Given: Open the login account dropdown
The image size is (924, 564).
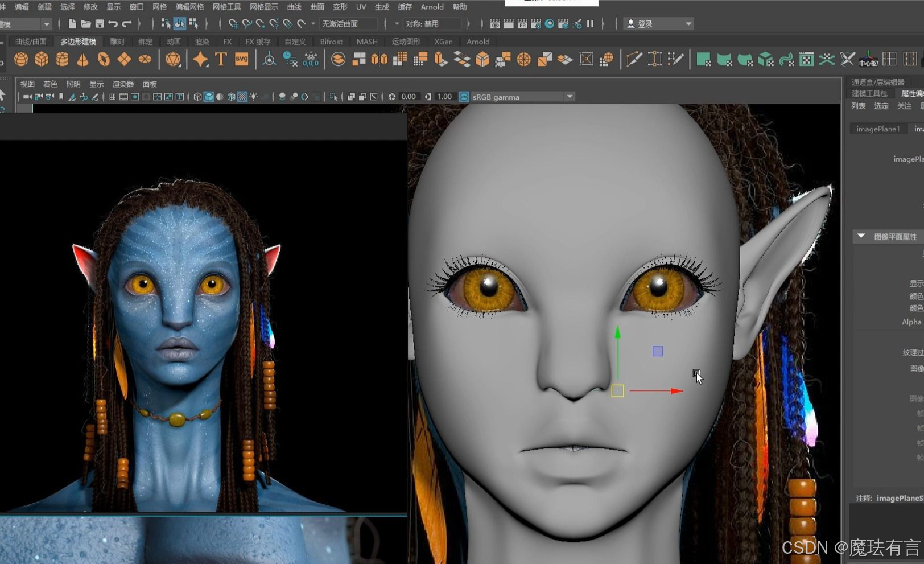Looking at the screenshot, I should 659,24.
